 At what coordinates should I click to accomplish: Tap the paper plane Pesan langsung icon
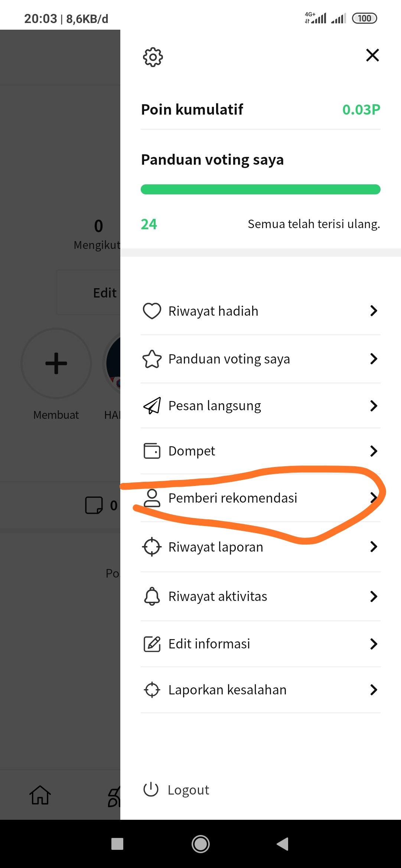point(152,405)
